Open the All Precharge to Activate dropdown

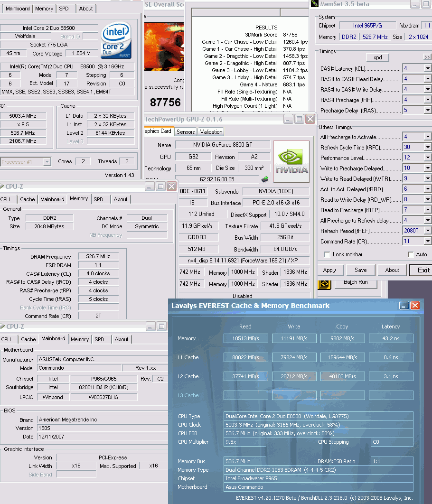(428, 137)
